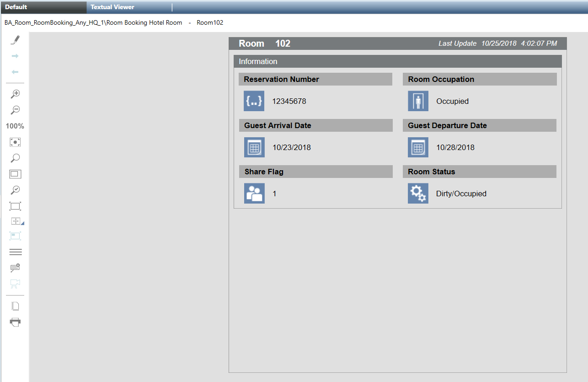The height and width of the screenshot is (382, 588).
Task: Select the pen annotation tool
Action: pos(15,40)
